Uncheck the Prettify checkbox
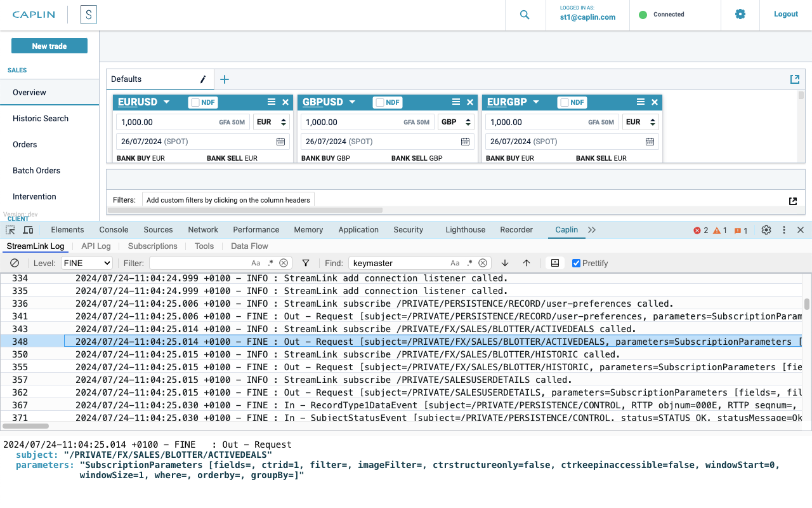The height and width of the screenshot is (508, 812). pyautogui.click(x=576, y=263)
